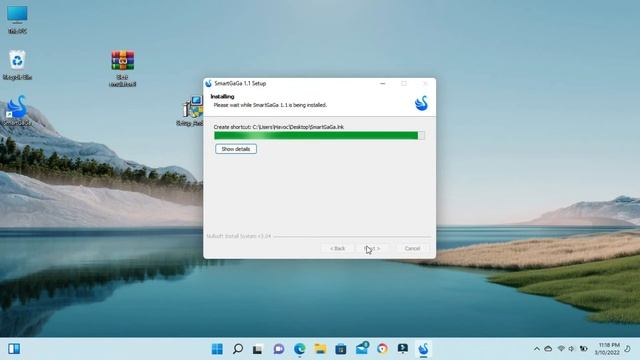Select the WinRAR archive on the desktop
The height and width of the screenshot is (360, 640).
(x=122, y=68)
